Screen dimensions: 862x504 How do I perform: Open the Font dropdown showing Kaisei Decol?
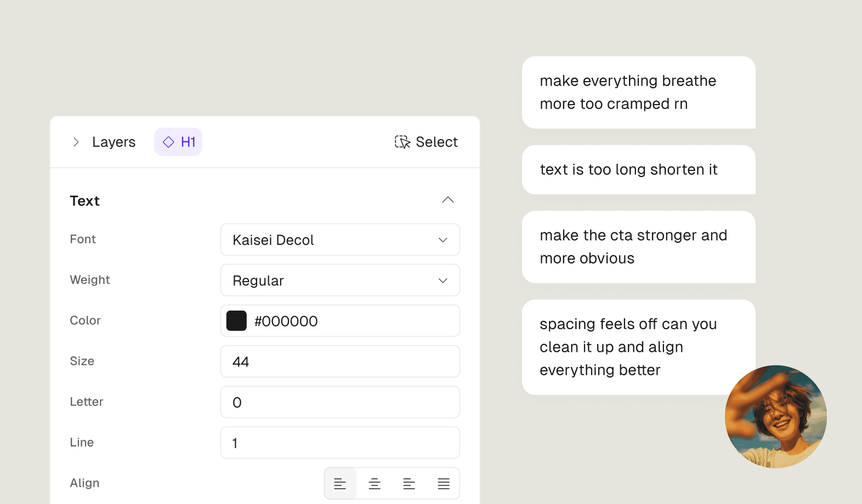(x=340, y=240)
